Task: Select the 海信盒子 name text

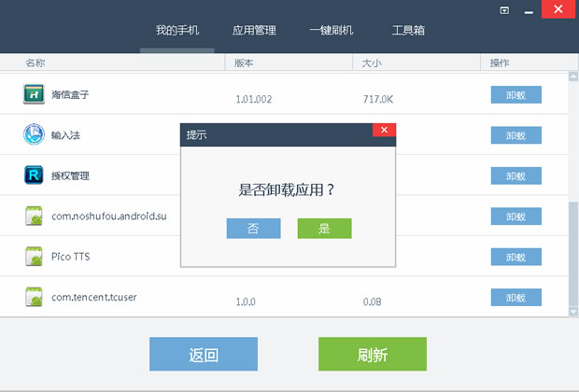Action: [x=70, y=94]
